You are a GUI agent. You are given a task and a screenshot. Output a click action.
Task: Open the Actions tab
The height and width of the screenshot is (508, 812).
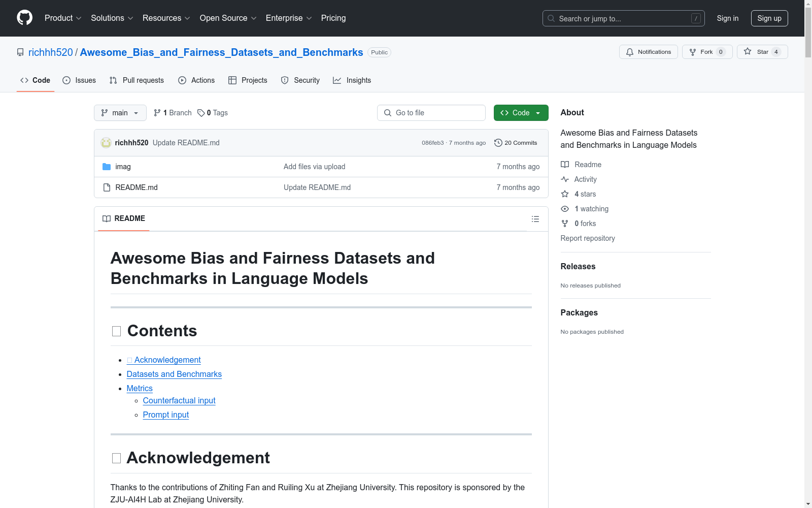(196, 80)
